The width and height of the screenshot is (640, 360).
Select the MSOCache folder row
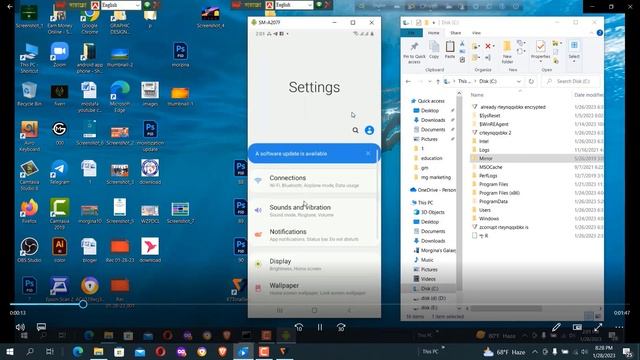tap(490, 167)
